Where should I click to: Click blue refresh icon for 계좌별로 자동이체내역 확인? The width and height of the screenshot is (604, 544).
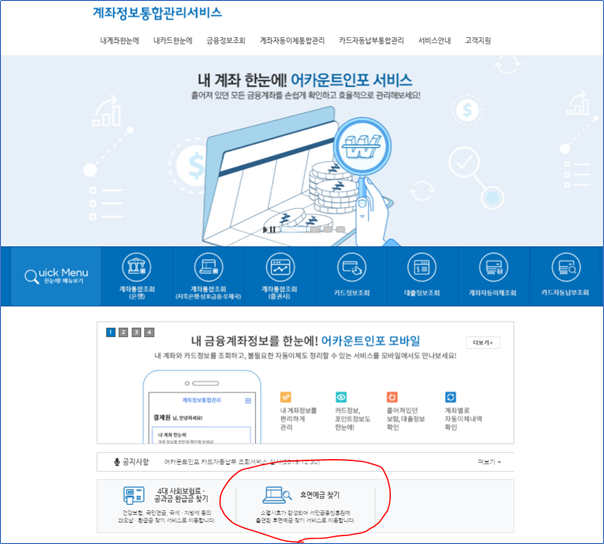pos(450,397)
